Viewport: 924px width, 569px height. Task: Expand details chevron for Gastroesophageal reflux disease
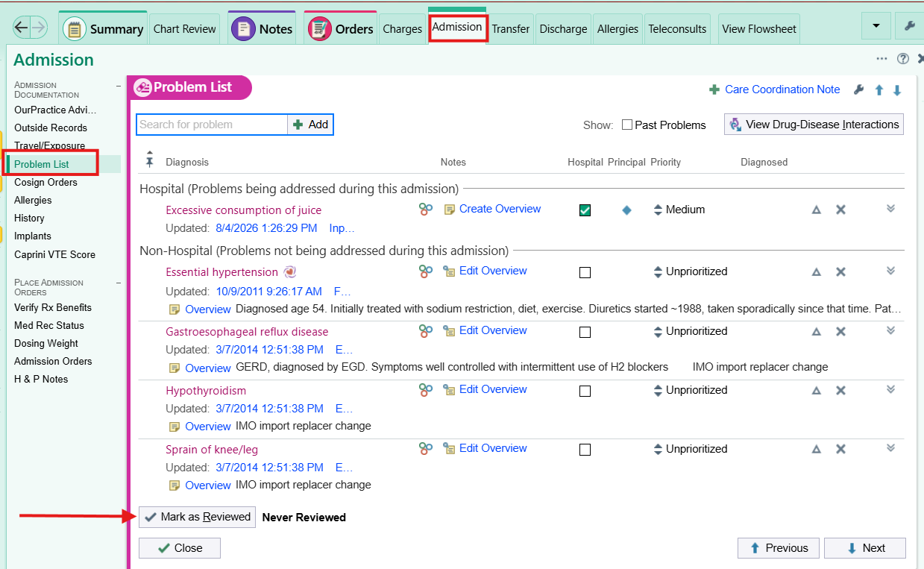pyautogui.click(x=890, y=329)
